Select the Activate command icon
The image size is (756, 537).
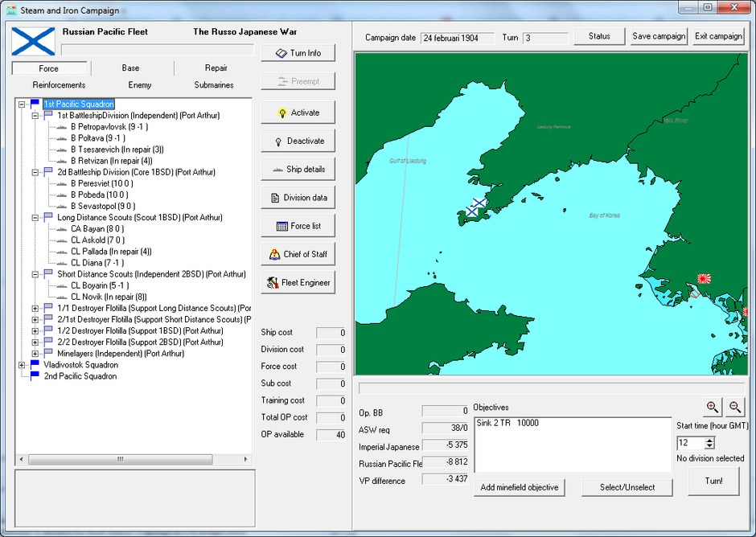(x=282, y=113)
